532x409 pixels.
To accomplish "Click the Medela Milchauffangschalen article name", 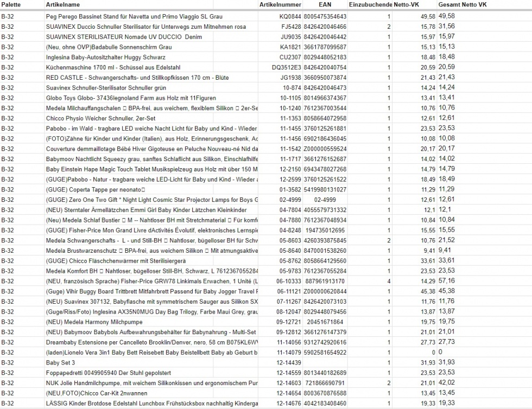I will 152,108.
